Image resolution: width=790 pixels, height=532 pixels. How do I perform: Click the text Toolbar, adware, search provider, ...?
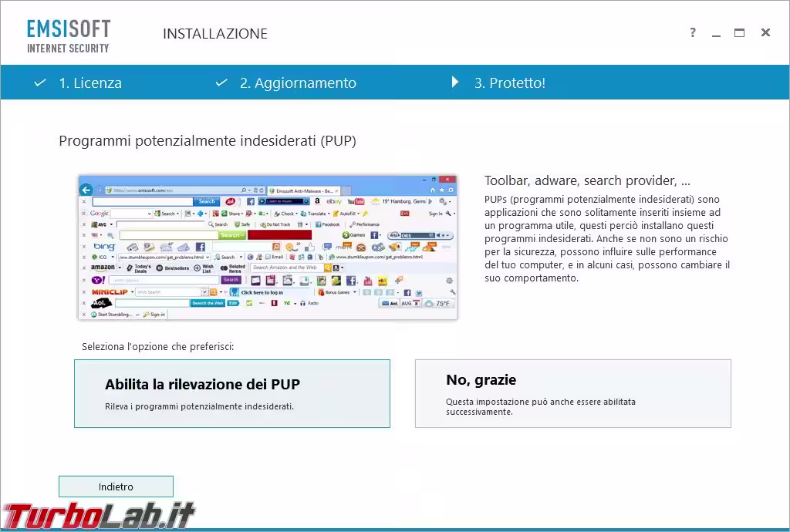click(587, 180)
